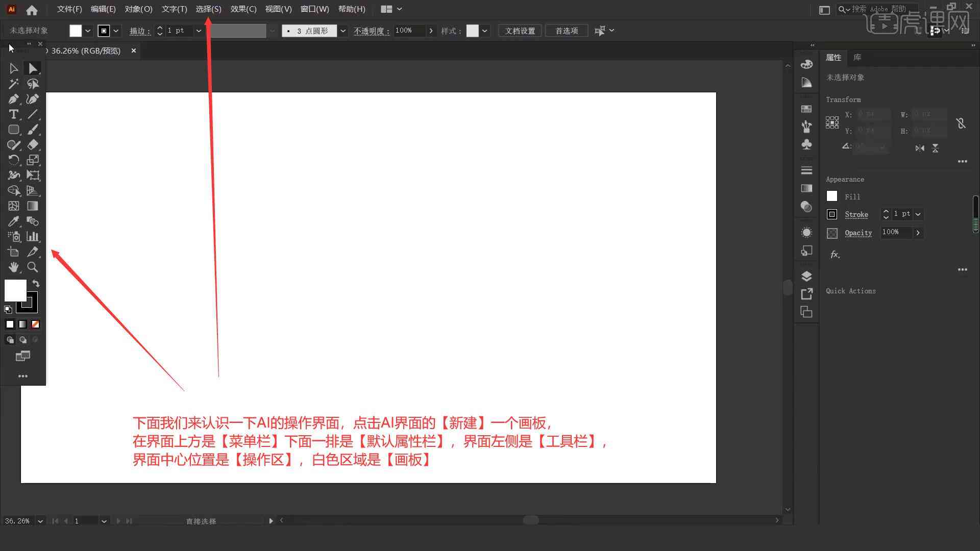Select the Direct Selection tool
980x551 pixels.
point(32,67)
